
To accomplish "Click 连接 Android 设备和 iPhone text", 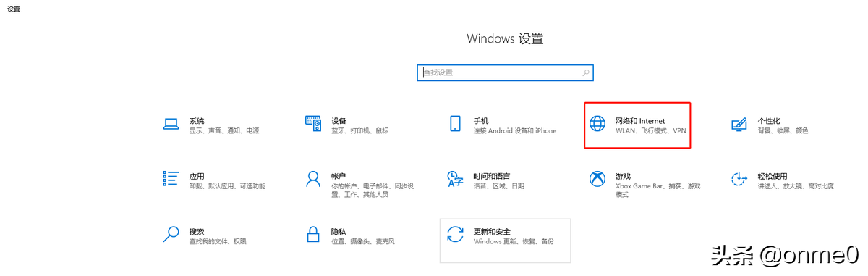I will click(x=515, y=131).
